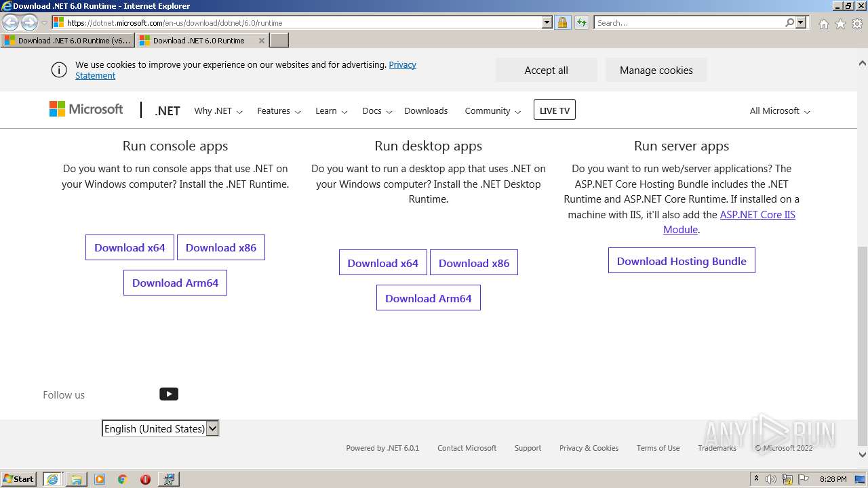Open the Tools gear icon
This screenshot has height=488, width=868.
(857, 24)
